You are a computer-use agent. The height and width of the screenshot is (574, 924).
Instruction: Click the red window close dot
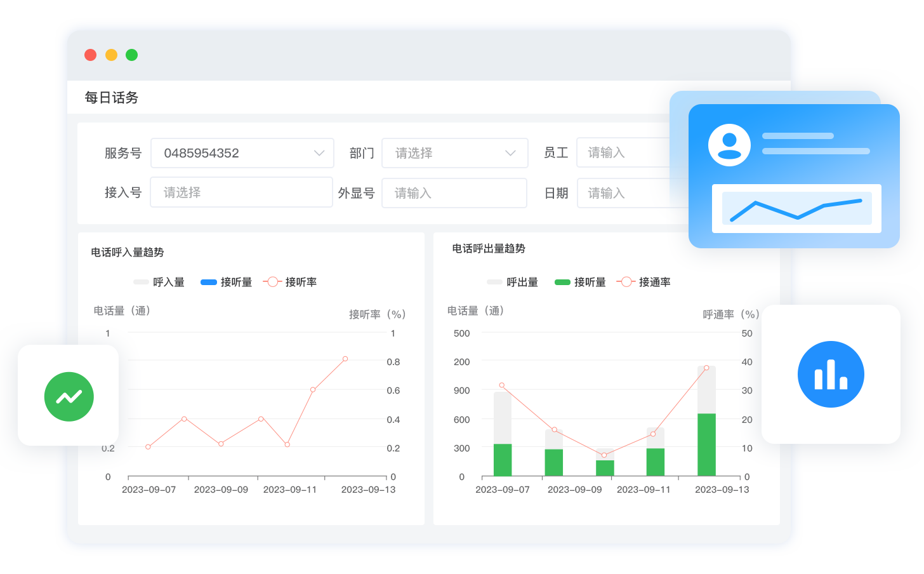90,55
